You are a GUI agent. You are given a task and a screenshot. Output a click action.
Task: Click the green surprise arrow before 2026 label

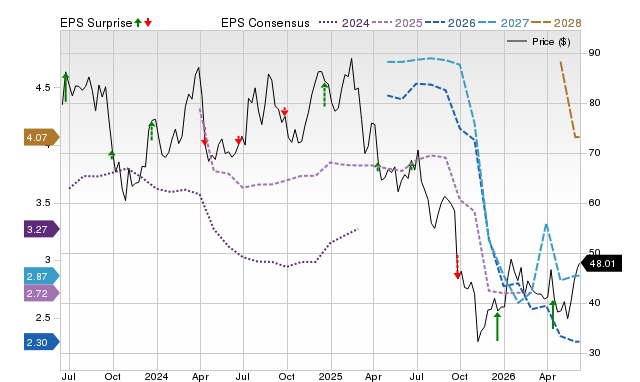tap(497, 326)
